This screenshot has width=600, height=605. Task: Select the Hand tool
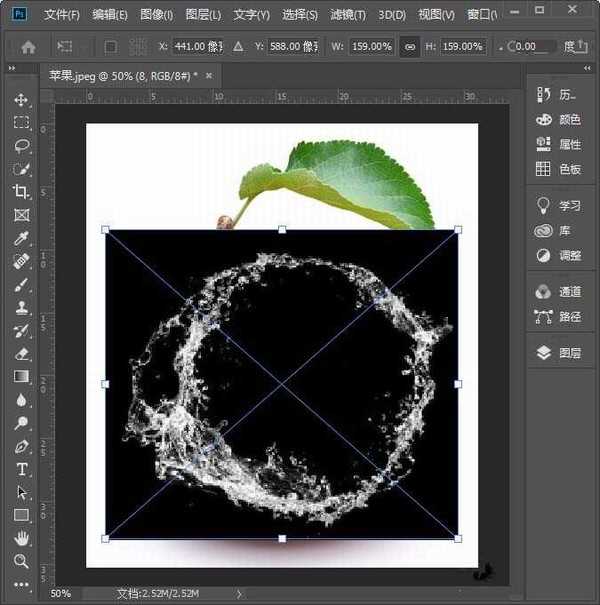[x=21, y=538]
